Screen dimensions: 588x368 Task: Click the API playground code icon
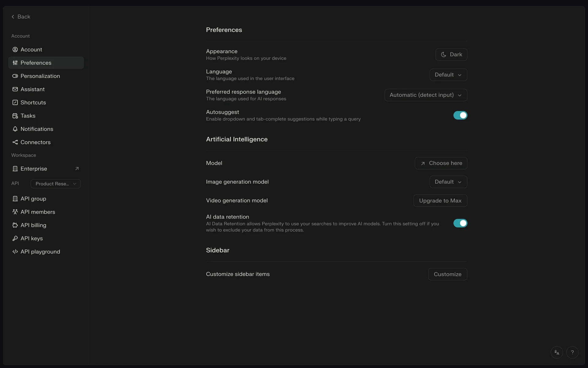point(15,251)
